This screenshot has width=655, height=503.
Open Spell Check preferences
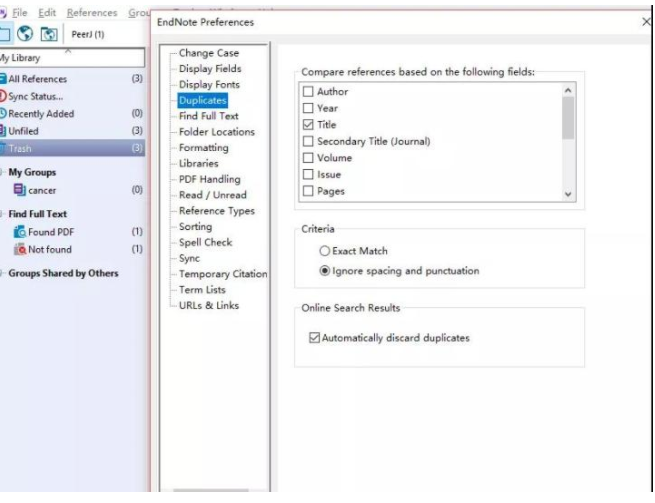coord(206,242)
